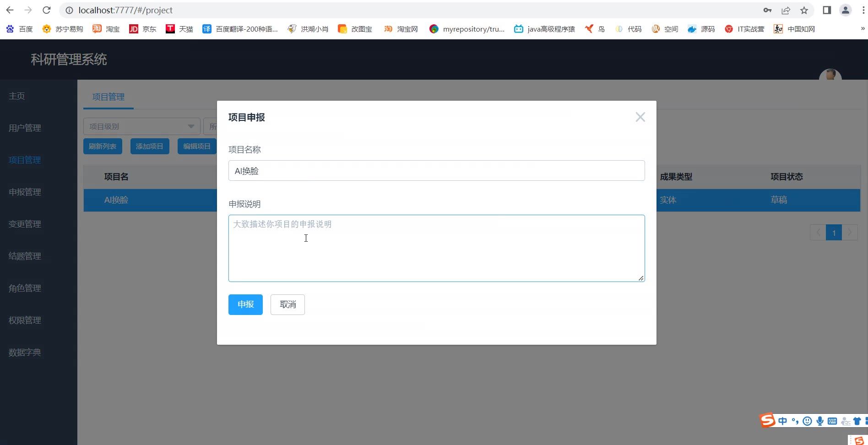
Task: Open the browser profile icon
Action: point(846,10)
